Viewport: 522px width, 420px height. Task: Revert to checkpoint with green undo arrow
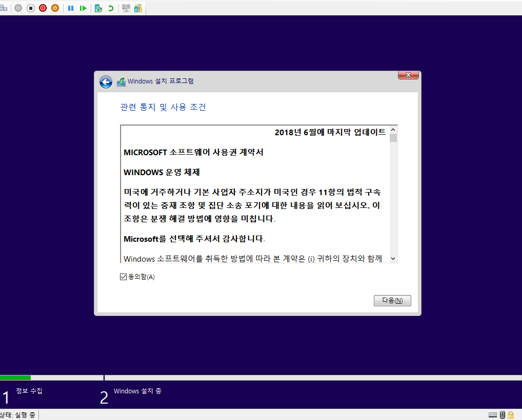pyautogui.click(x=111, y=8)
